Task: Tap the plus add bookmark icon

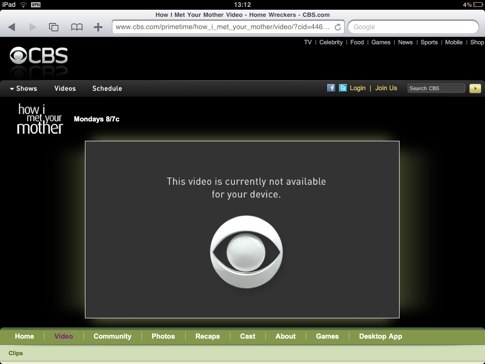Action: (98, 27)
